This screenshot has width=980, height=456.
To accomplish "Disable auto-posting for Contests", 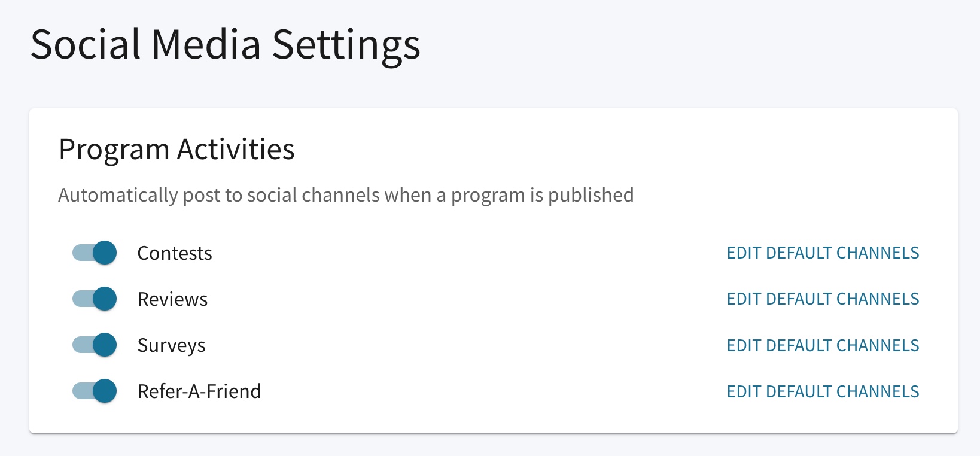I will [95, 253].
